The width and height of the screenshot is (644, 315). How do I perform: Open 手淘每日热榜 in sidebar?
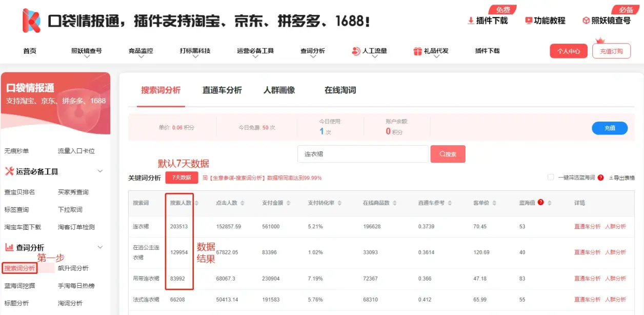tap(76, 285)
